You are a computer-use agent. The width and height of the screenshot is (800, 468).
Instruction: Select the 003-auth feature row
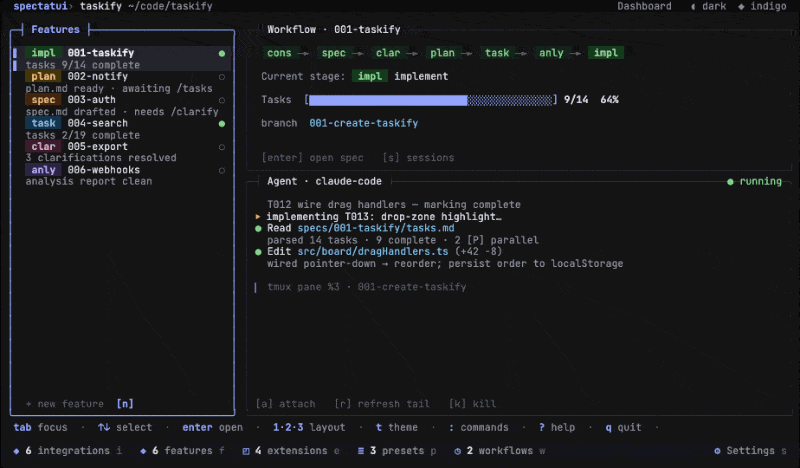(x=122, y=106)
